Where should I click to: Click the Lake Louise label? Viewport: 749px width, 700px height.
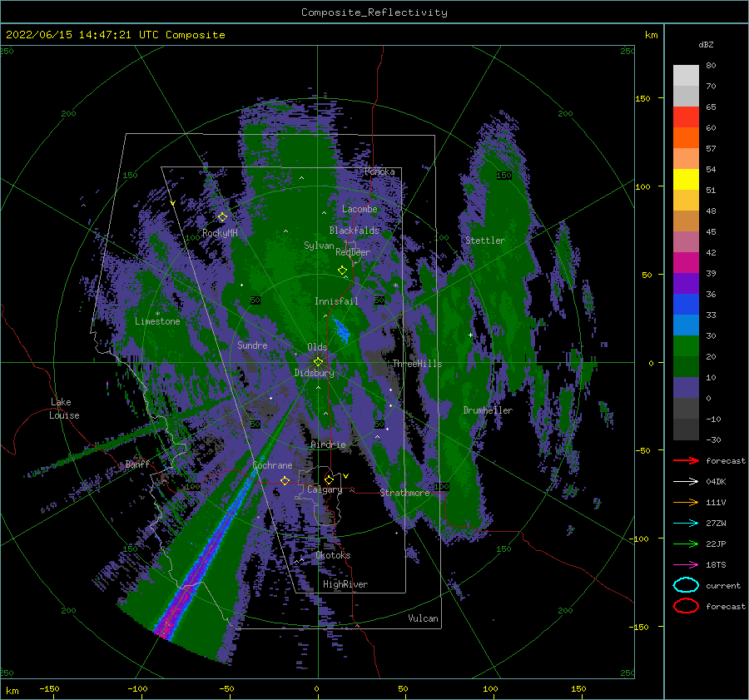(64, 409)
